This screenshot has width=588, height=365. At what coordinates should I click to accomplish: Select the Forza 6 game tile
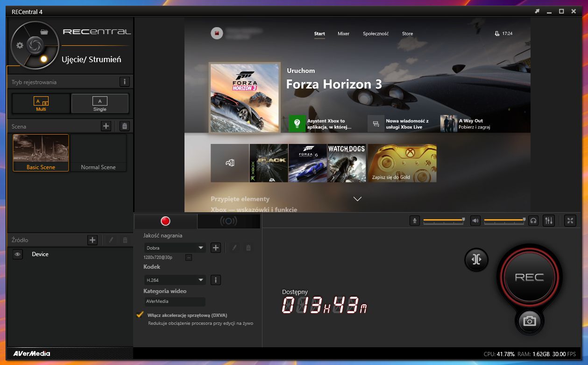point(308,163)
